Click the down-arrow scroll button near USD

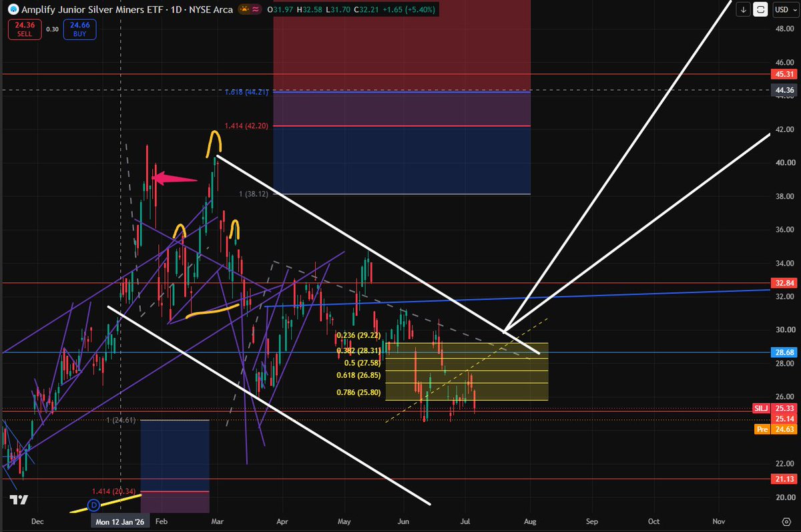pyautogui.click(x=744, y=10)
